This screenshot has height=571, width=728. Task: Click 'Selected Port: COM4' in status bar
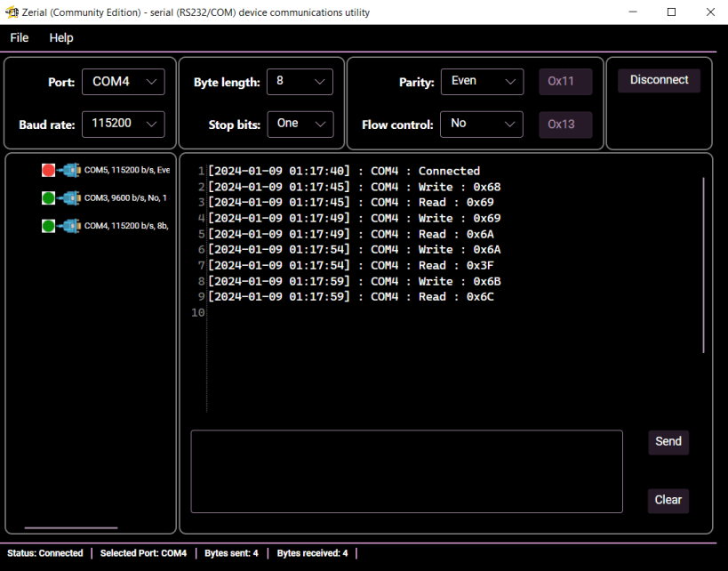click(x=143, y=553)
